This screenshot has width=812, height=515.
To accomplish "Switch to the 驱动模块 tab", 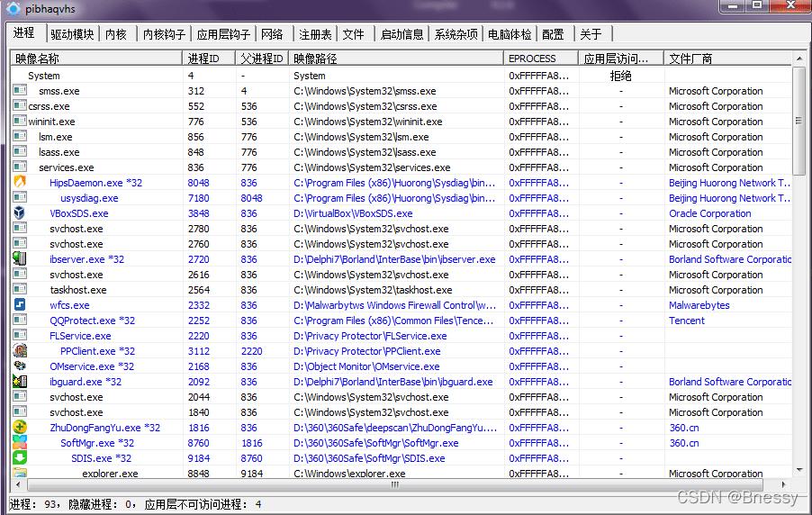I will tap(72, 34).
